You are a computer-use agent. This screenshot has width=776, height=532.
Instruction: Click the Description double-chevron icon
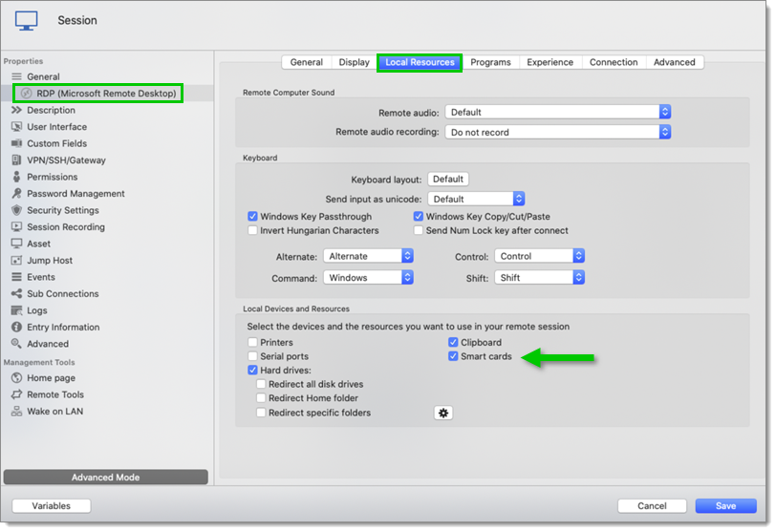coord(17,110)
